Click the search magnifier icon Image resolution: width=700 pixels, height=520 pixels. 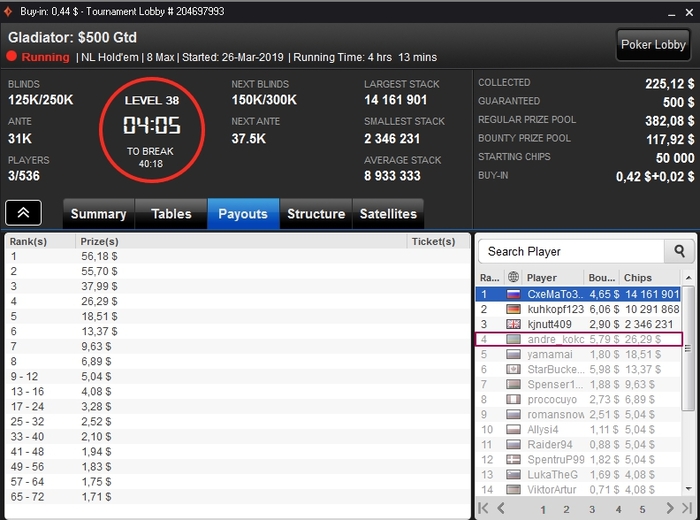pyautogui.click(x=679, y=251)
